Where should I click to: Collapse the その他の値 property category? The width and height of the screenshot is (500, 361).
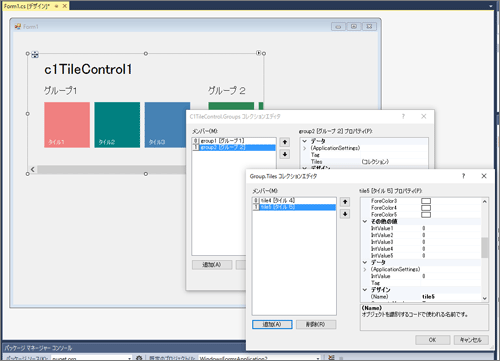point(365,221)
